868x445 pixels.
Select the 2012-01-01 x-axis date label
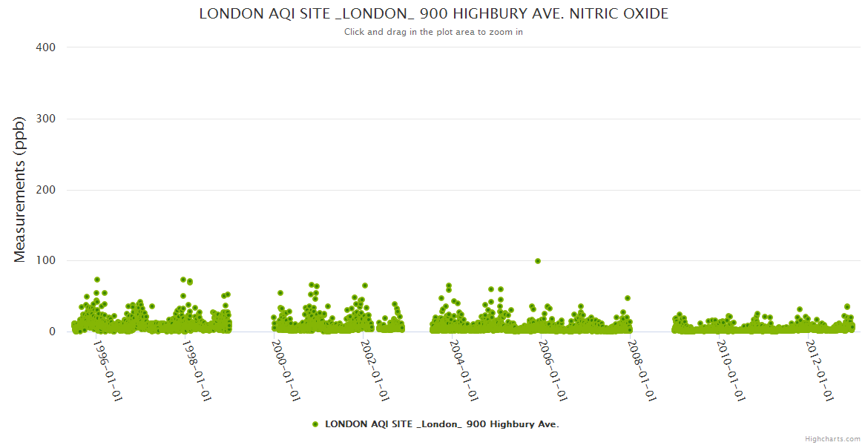click(x=821, y=370)
